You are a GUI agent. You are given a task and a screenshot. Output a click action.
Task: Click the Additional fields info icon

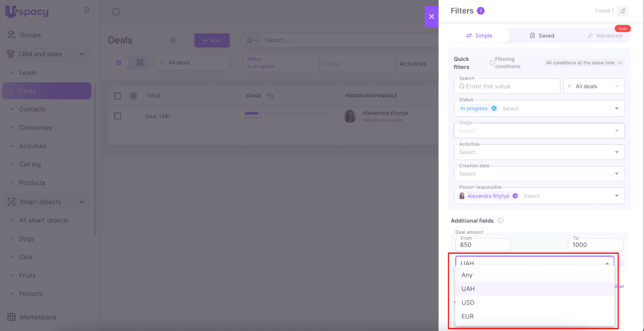click(500, 220)
